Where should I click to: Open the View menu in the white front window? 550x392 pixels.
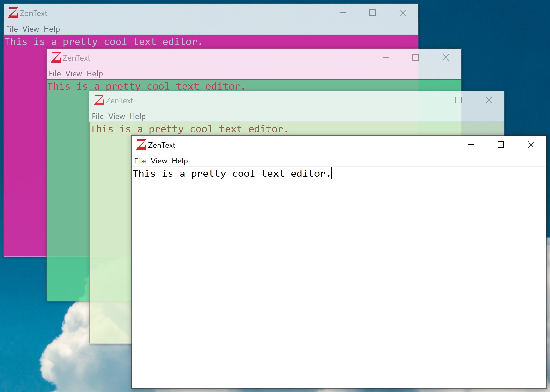coord(159,161)
